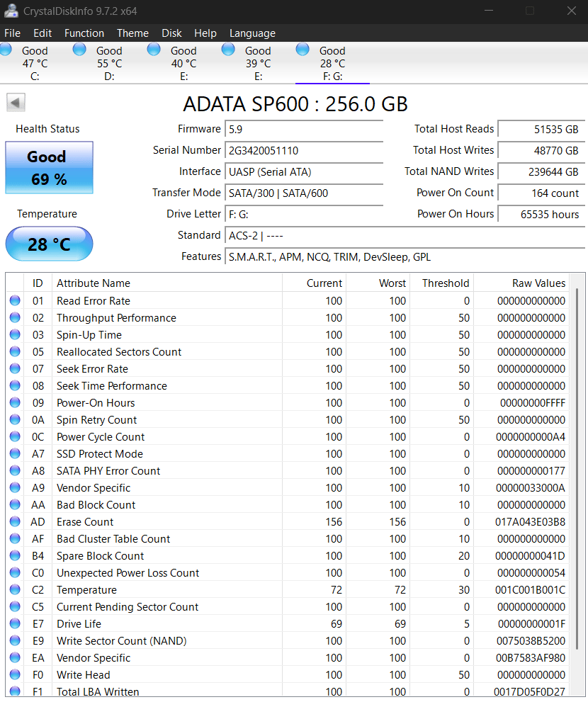
Task: Select the 39 °C E: disk orb
Action: tap(228, 49)
